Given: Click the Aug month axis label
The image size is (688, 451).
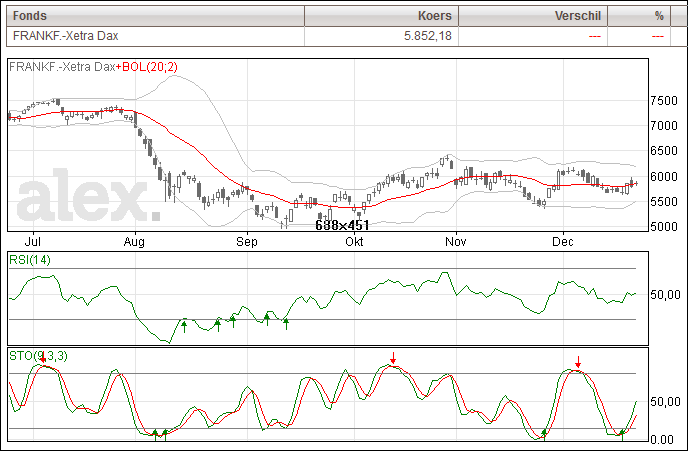Looking at the screenshot, I should 134,242.
